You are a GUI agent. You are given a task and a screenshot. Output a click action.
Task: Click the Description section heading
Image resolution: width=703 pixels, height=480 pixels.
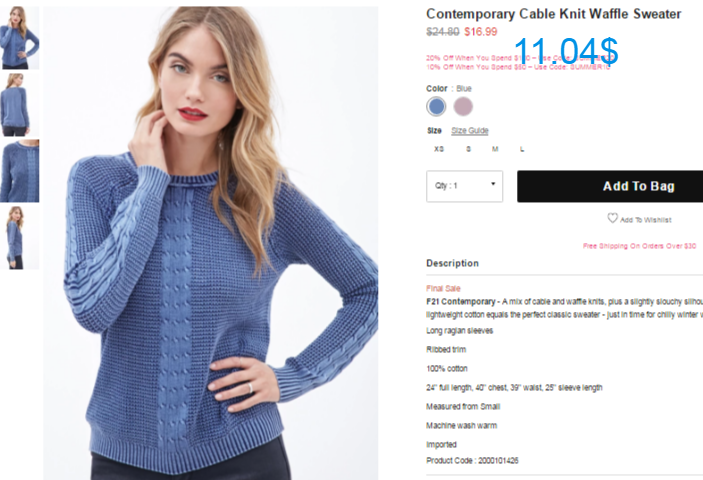pos(452,263)
